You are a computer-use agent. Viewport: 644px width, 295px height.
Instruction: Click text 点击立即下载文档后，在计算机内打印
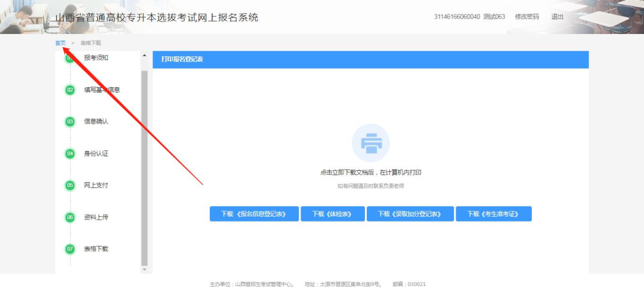(370, 173)
